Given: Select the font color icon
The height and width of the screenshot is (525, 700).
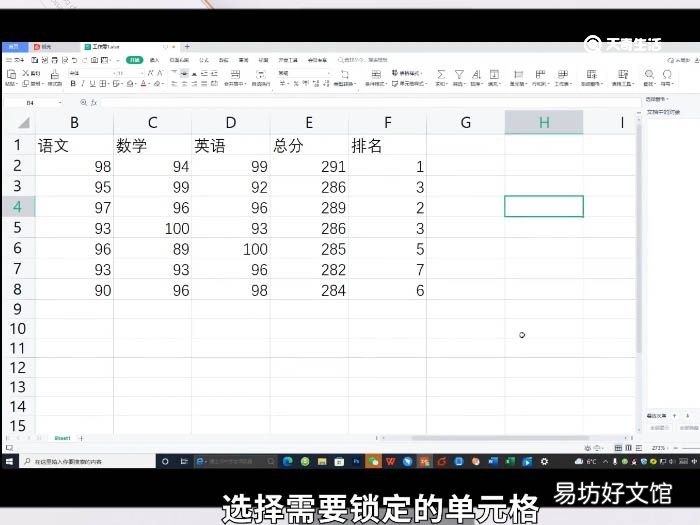Looking at the screenshot, I should click(x=144, y=83).
